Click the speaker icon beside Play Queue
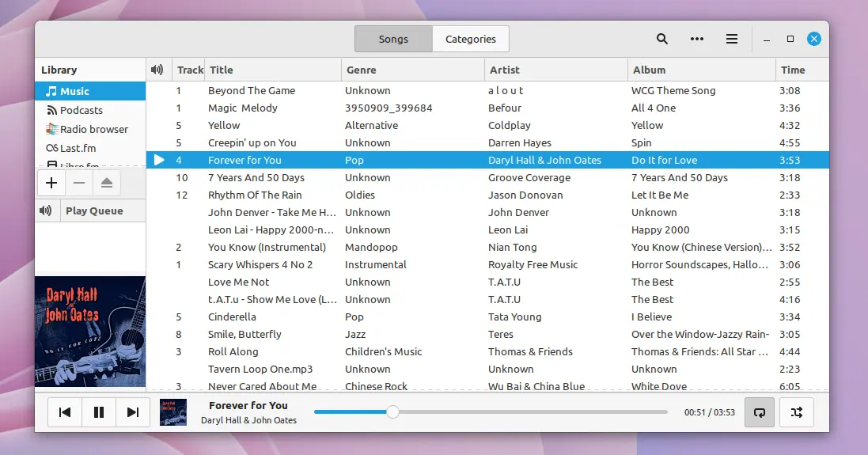 [x=47, y=210]
